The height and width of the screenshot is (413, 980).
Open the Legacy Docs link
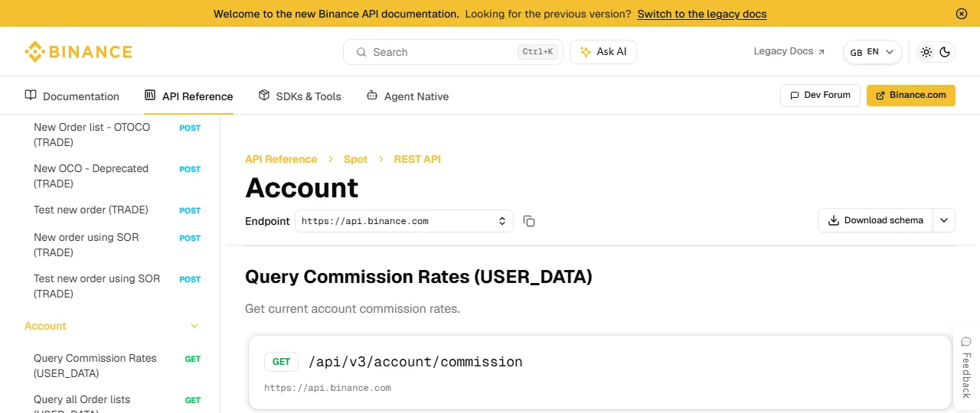pyautogui.click(x=789, y=51)
